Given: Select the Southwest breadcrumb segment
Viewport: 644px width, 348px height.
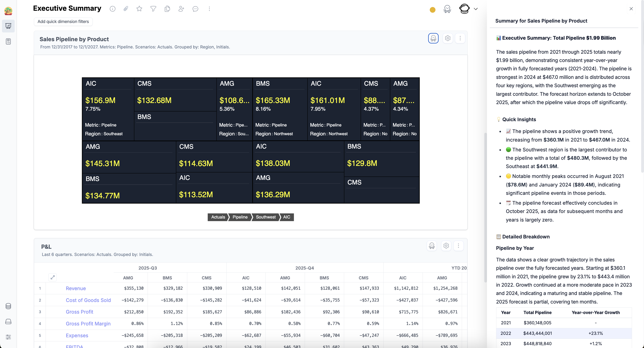Looking at the screenshot, I should pyautogui.click(x=265, y=217).
